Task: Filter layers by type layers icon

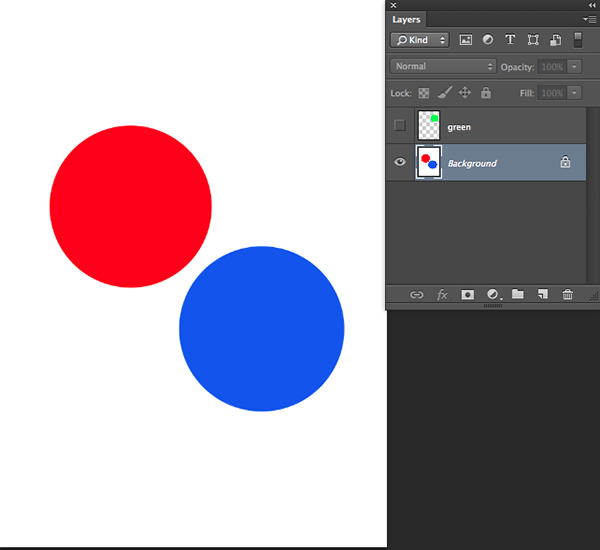Action: tap(510, 39)
